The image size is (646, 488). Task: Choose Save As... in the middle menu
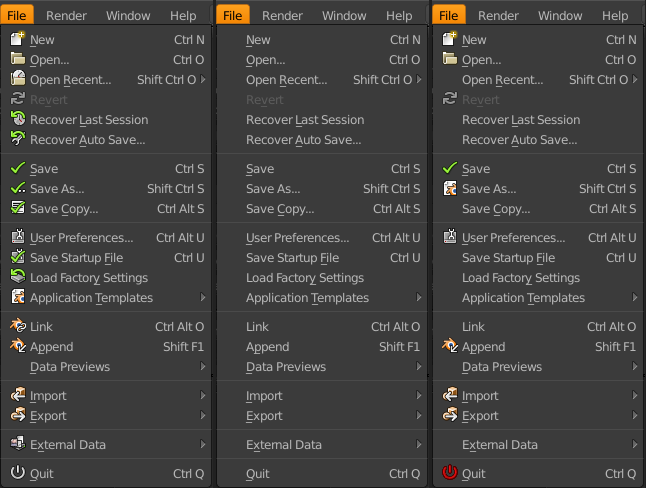tap(322, 189)
